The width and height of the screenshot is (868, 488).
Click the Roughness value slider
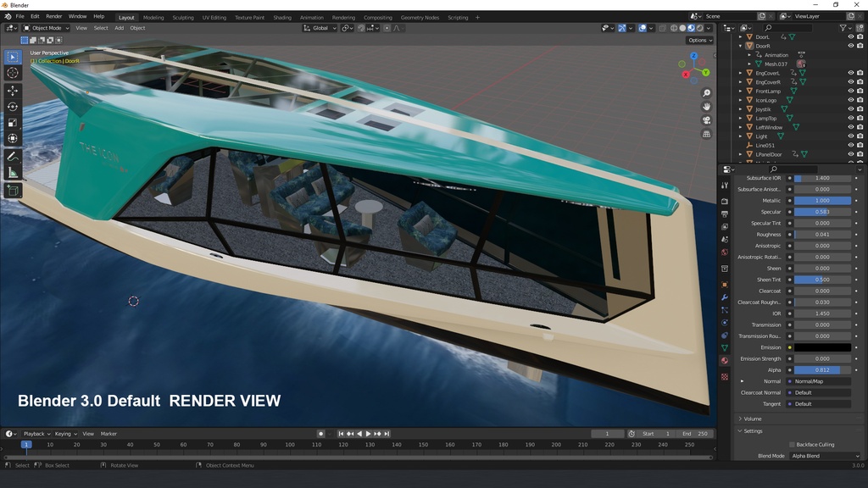pos(821,234)
